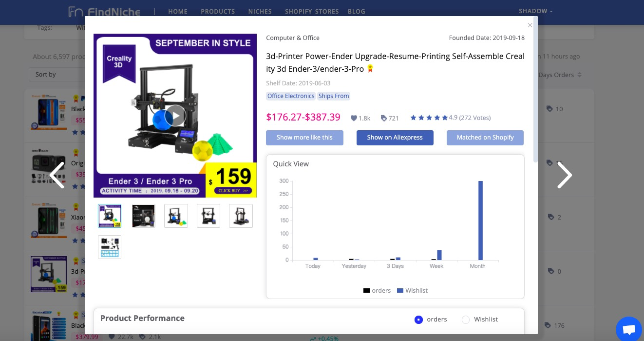Click the heart icon showing 1.8k
Screen dimensions: 644x341
(354, 118)
